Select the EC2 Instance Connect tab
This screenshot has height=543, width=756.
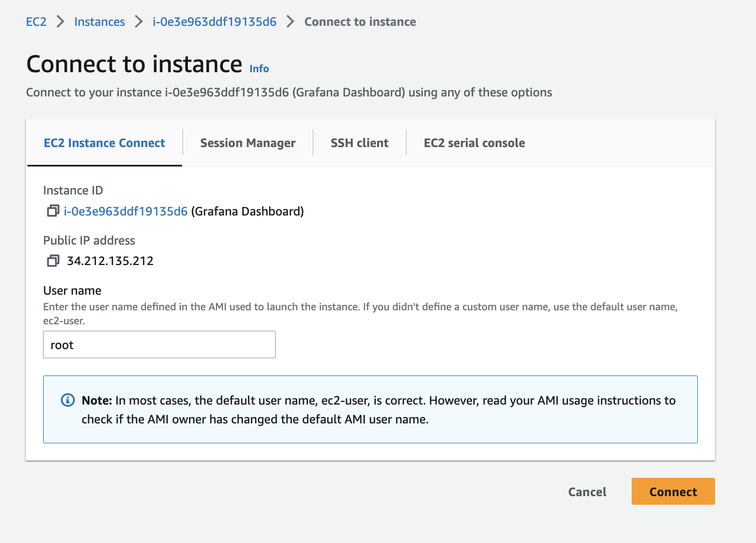(x=104, y=143)
